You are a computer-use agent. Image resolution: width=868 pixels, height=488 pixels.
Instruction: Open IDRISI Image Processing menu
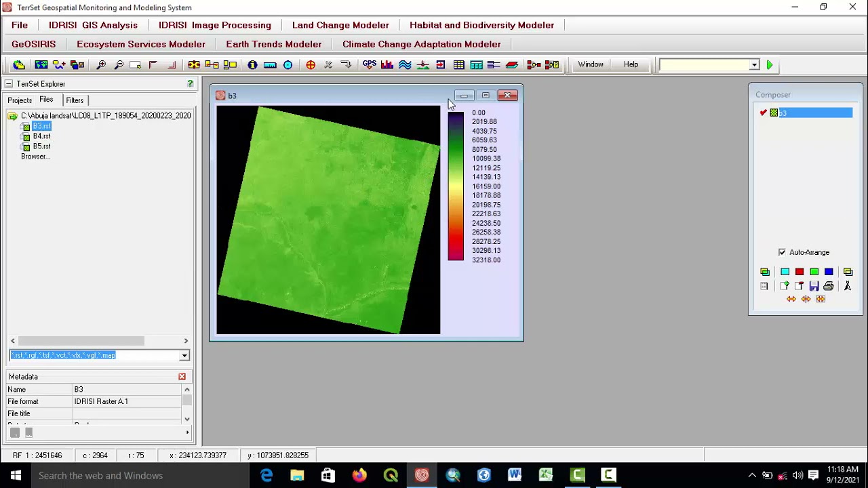tap(215, 25)
